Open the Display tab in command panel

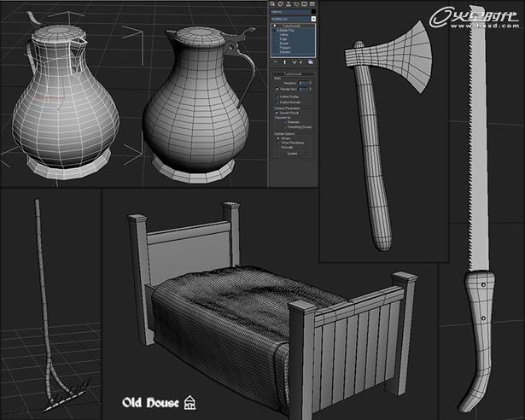pos(304,4)
